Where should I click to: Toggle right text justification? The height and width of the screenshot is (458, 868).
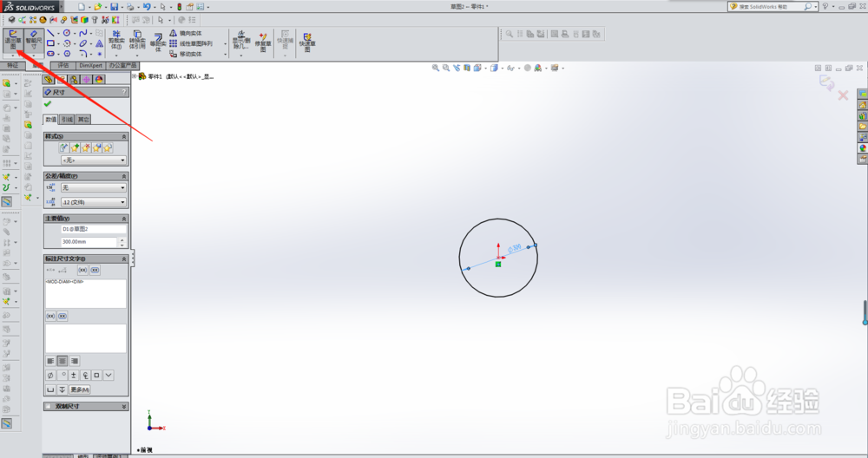point(74,361)
